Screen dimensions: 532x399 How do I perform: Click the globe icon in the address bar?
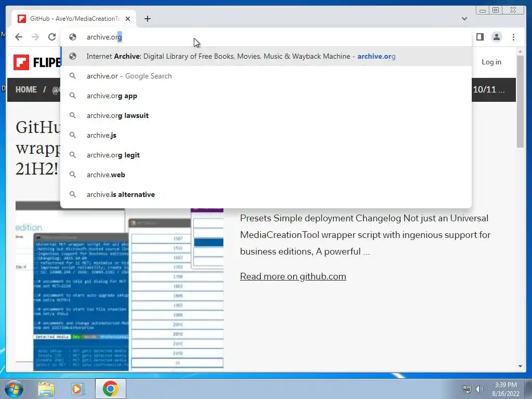click(73, 37)
